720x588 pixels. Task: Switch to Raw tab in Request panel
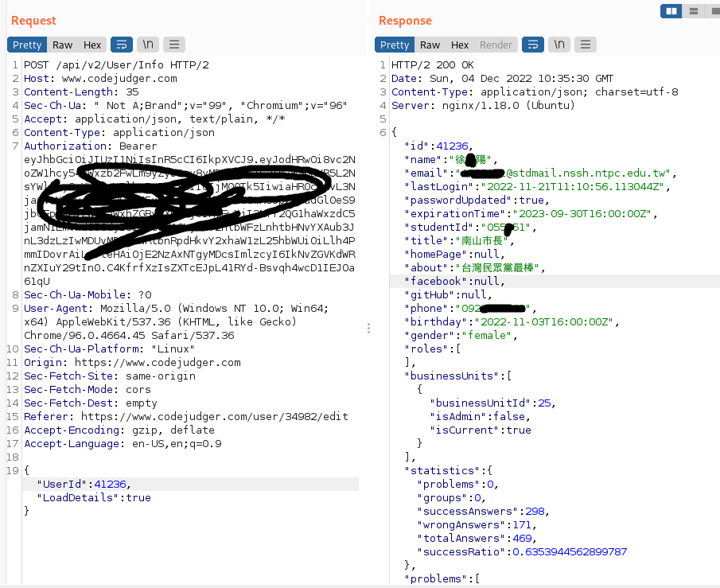coord(62,45)
